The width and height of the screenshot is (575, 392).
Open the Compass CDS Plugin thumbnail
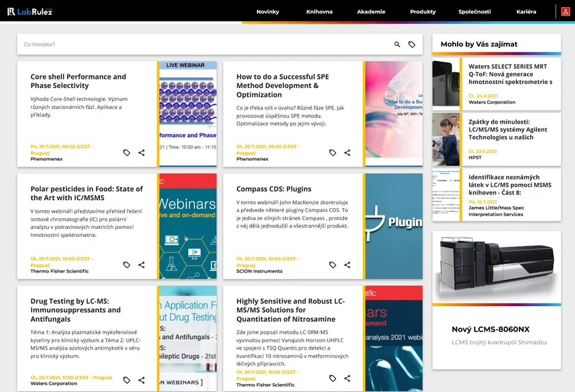[x=394, y=226]
